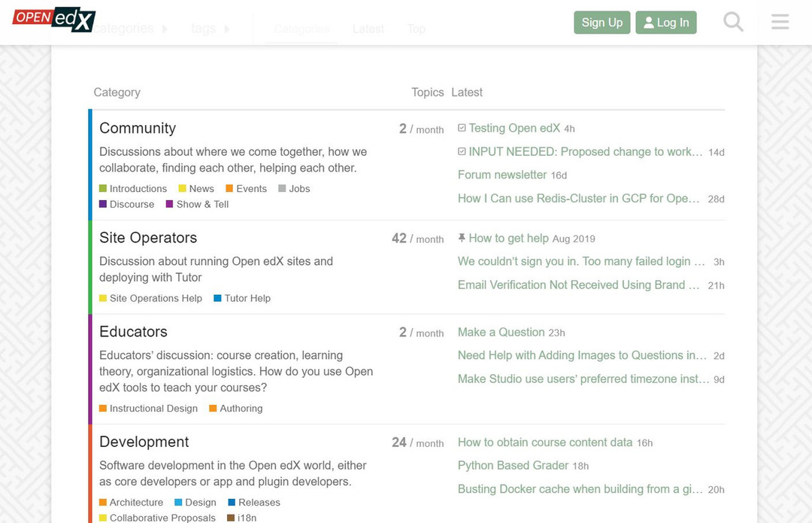Open topic Testing Open edX
Viewport: 812px width, 523px height.
514,128
